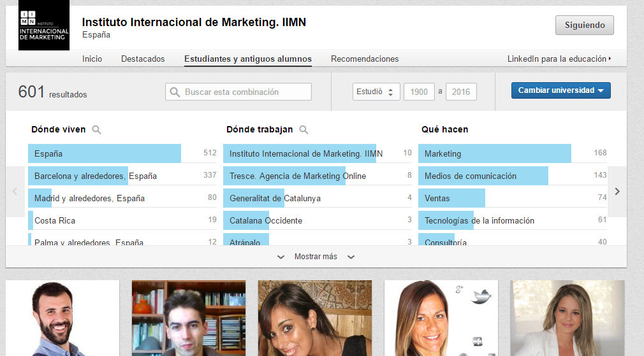Click the Siguiendo button

(x=585, y=25)
